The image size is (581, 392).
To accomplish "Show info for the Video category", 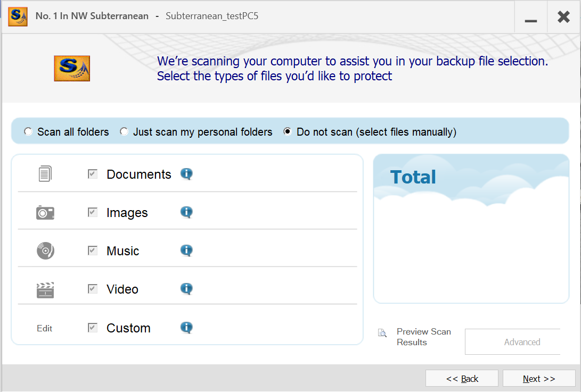I will 186,289.
